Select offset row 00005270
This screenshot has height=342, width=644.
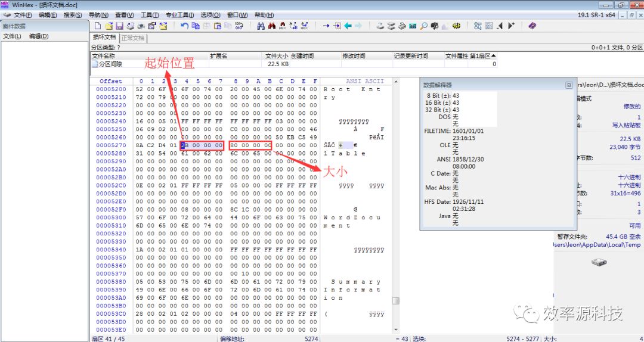[x=112, y=145]
